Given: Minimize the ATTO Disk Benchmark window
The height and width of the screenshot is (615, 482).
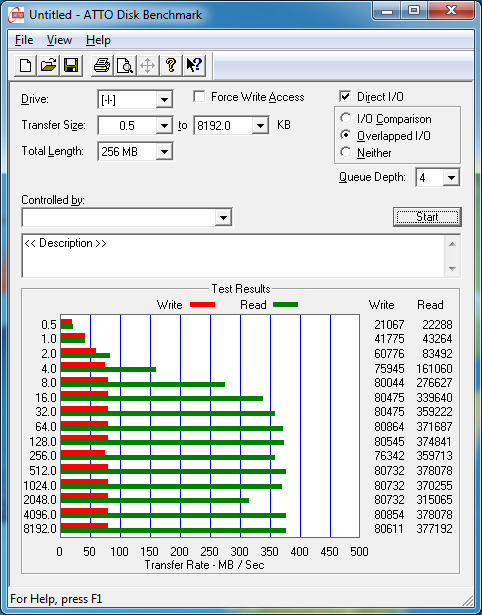Looking at the screenshot, I should (x=387, y=11).
